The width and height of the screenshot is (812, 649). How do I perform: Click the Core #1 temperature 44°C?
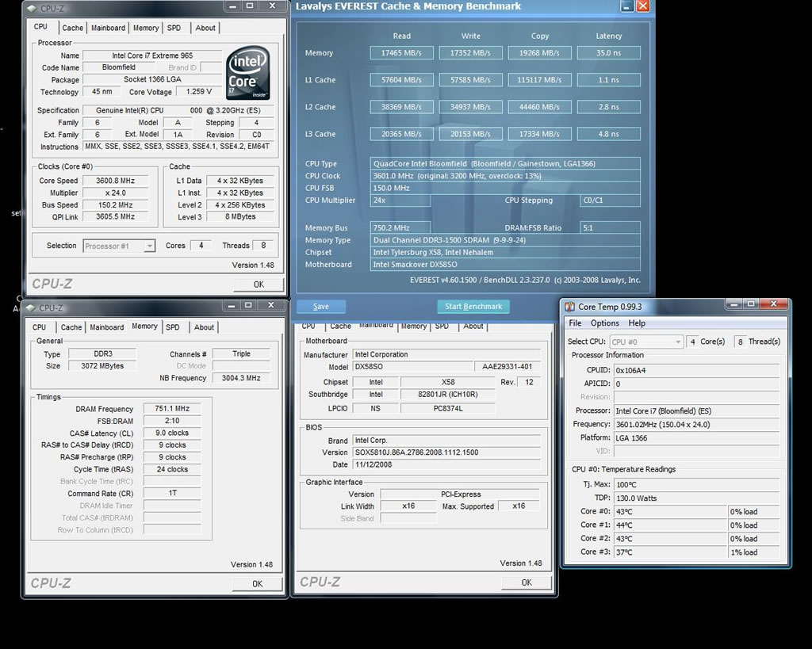click(670, 525)
